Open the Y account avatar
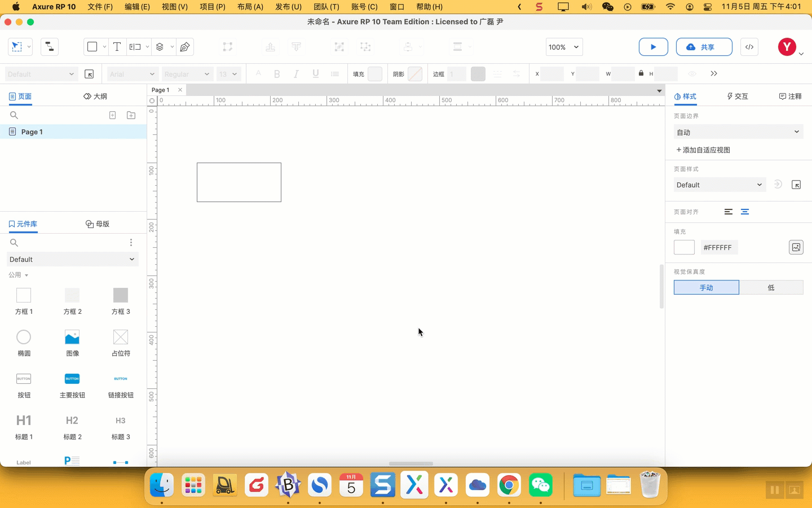812x508 pixels. [787, 47]
